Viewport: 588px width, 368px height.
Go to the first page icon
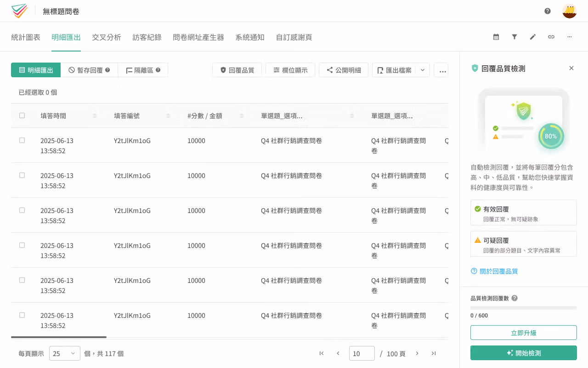322,353
